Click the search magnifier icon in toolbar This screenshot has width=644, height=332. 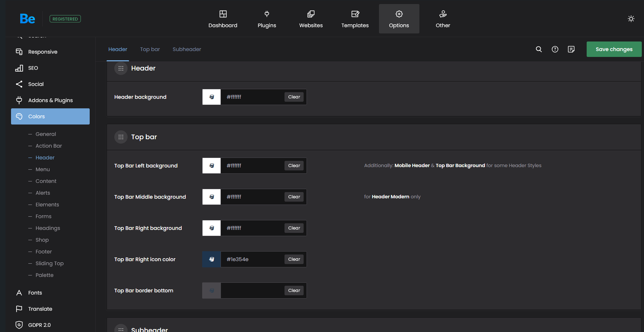(x=539, y=49)
